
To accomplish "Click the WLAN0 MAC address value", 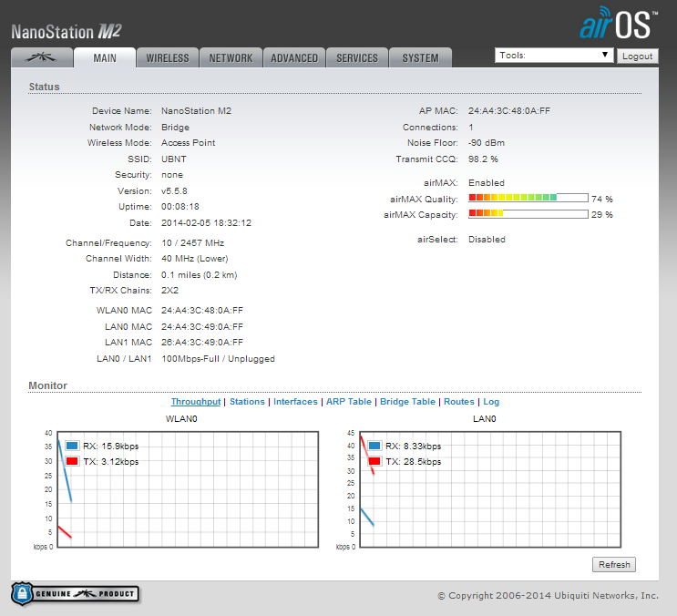I will click(202, 311).
